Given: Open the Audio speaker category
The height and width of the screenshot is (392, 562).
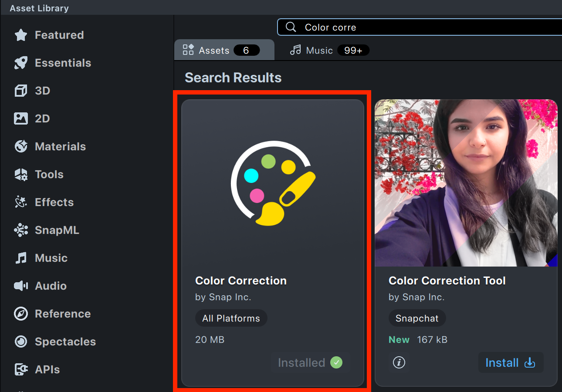Looking at the screenshot, I should pyautogui.click(x=21, y=286).
